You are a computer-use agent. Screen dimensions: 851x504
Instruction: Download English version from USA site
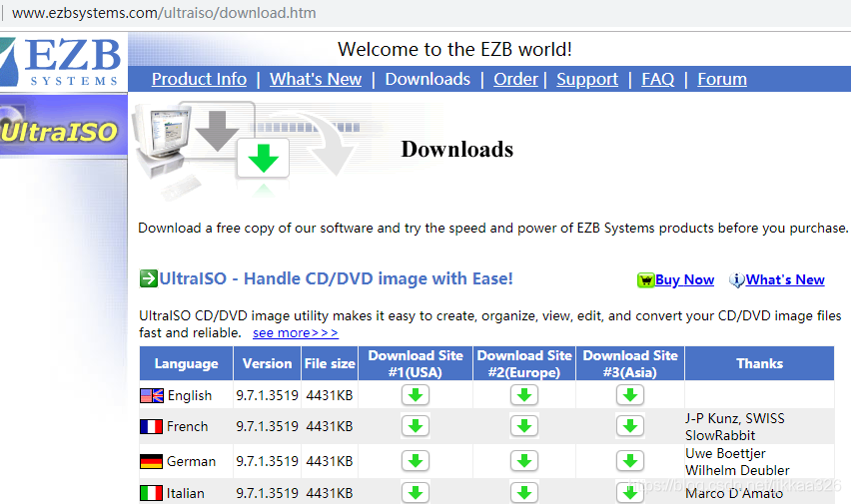tap(416, 395)
